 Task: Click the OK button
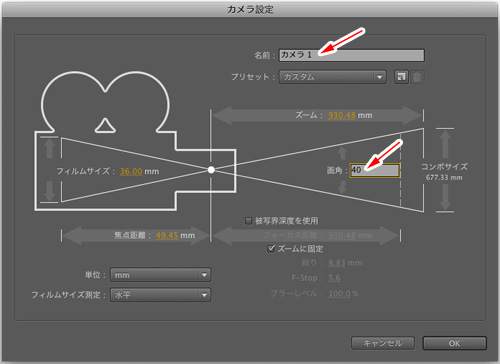(x=454, y=343)
